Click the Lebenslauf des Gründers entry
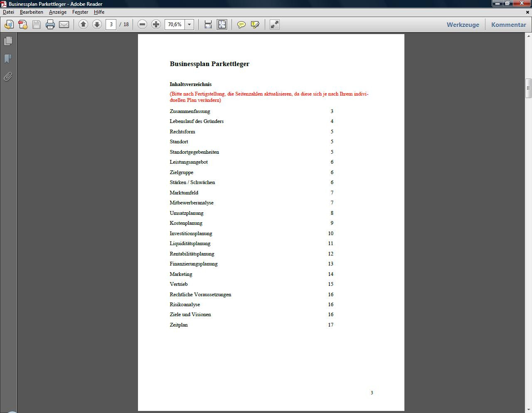 [x=197, y=121]
